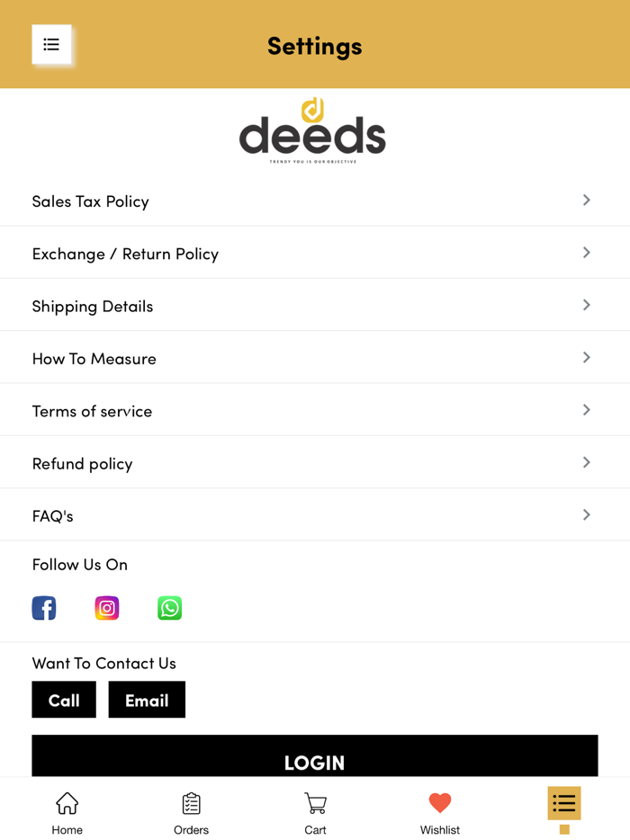Open the How To Measure section

(315, 357)
